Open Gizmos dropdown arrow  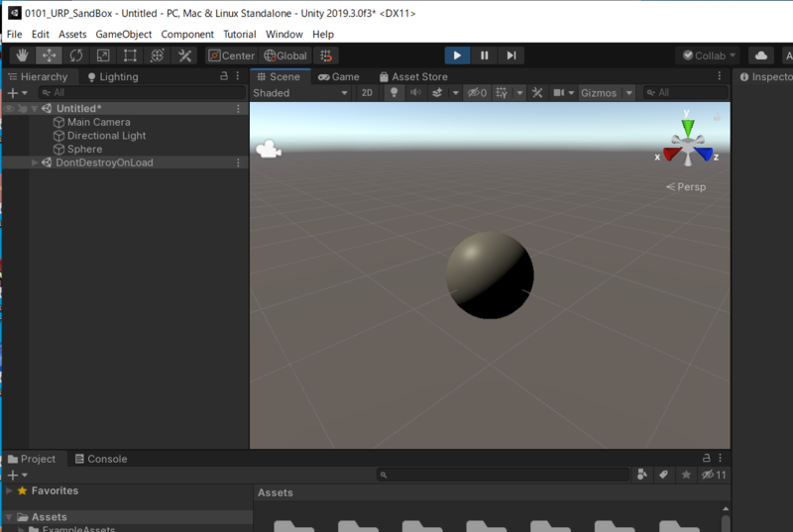628,93
